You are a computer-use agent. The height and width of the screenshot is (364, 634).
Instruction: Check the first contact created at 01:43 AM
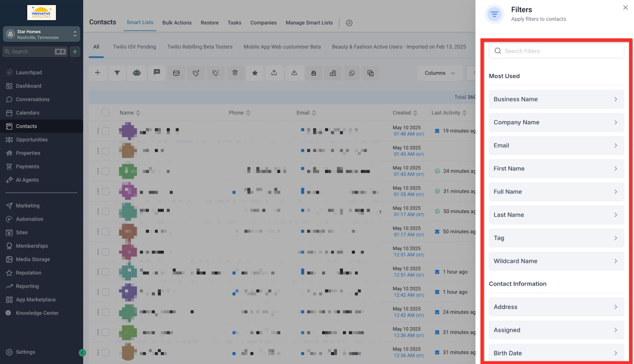click(106, 151)
